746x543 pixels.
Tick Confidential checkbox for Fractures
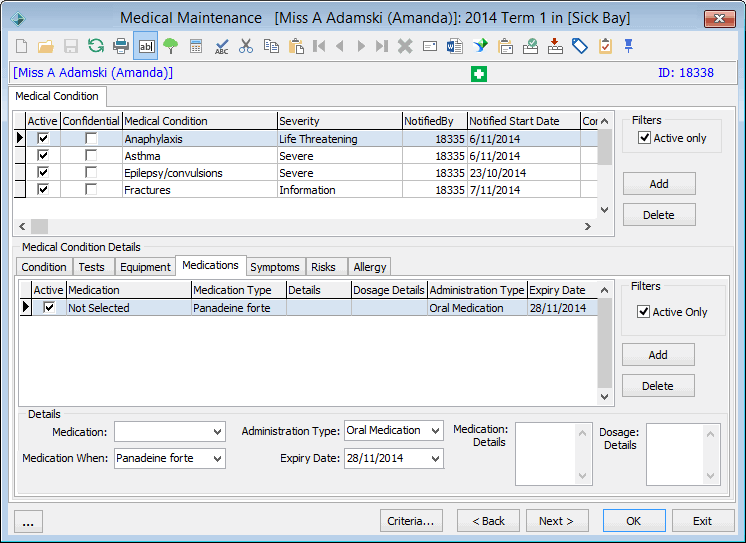click(x=91, y=189)
